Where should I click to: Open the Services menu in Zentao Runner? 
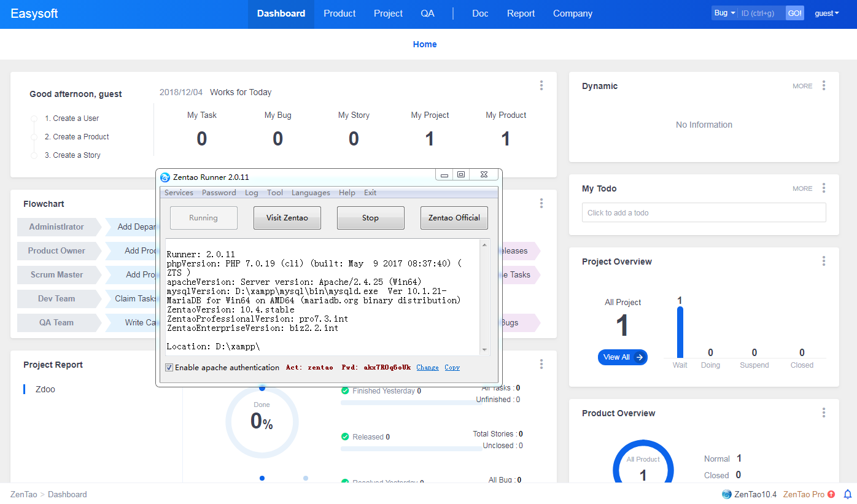179,193
